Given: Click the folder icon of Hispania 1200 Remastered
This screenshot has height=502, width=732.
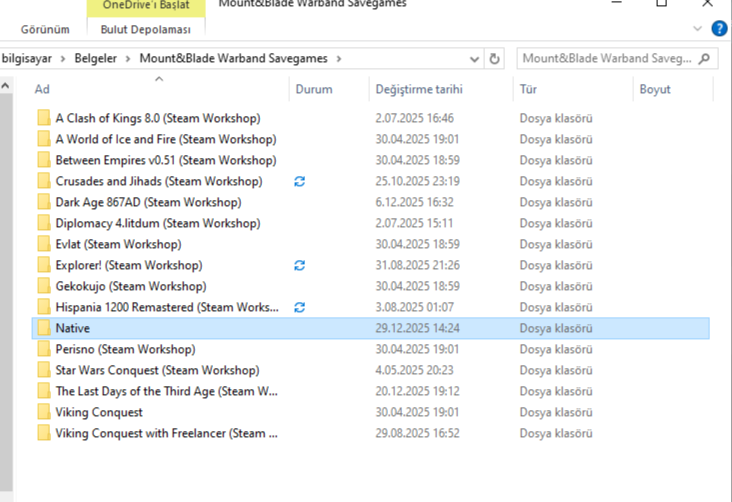Looking at the screenshot, I should [x=44, y=307].
